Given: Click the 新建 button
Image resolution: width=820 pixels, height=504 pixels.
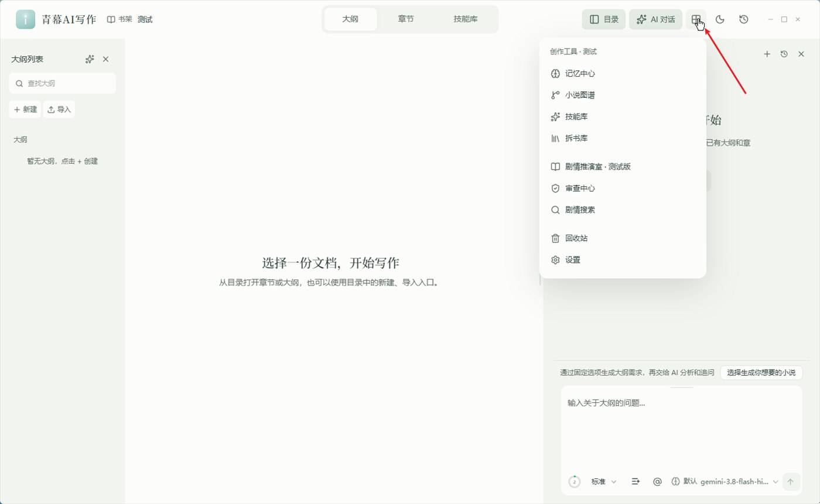Looking at the screenshot, I should [25, 109].
